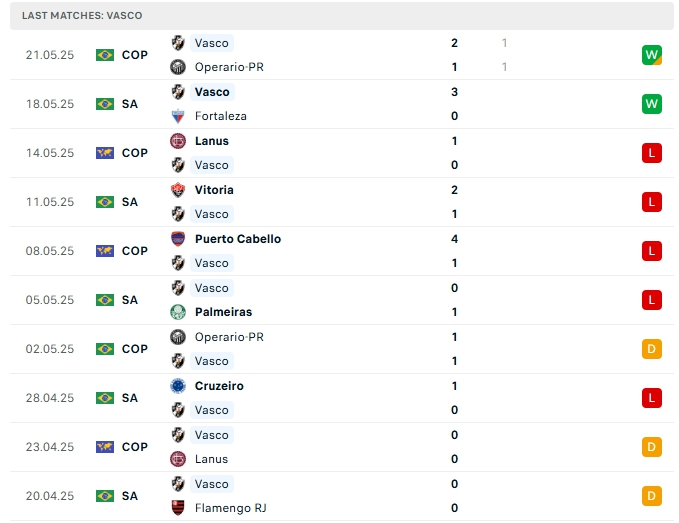Click the red L badge for Lanus match
This screenshot has height=523, width=679.
pos(652,153)
